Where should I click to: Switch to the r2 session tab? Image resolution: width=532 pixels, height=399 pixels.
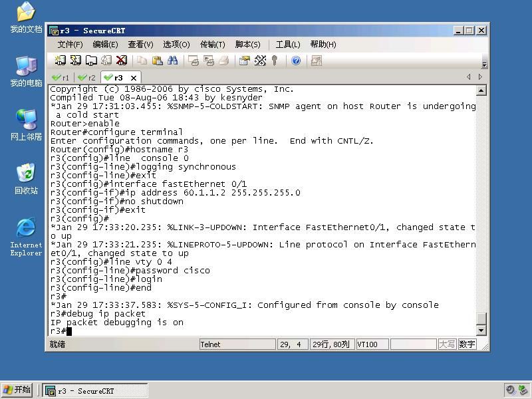pos(87,78)
